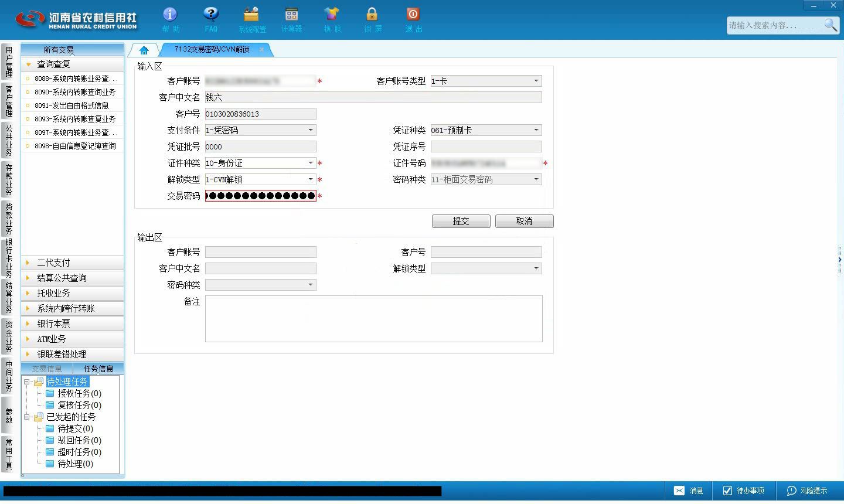Click the 退出 exit icon
This screenshot has height=504, width=844.
tap(413, 14)
